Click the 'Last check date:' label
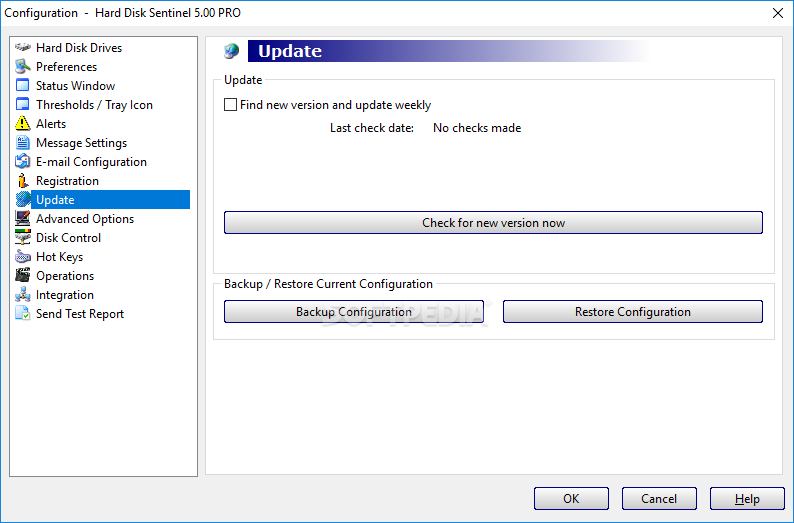This screenshot has height=523, width=794. click(372, 128)
